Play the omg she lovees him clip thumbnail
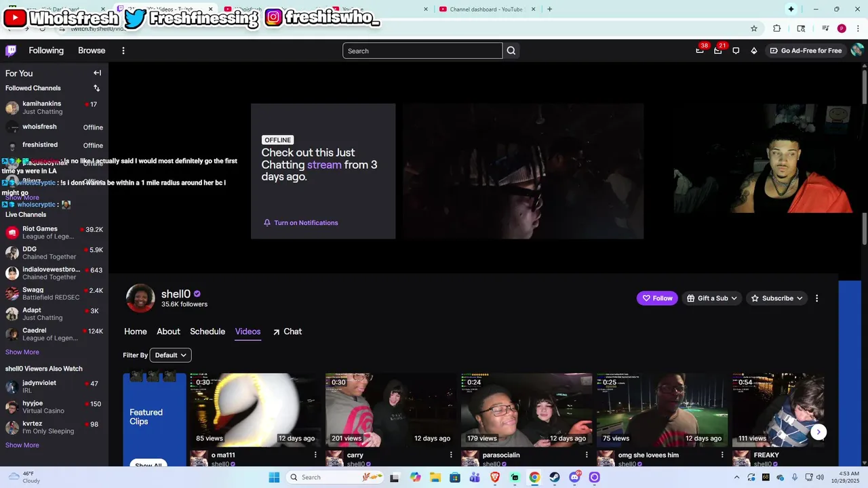The height and width of the screenshot is (488, 868). (x=662, y=409)
